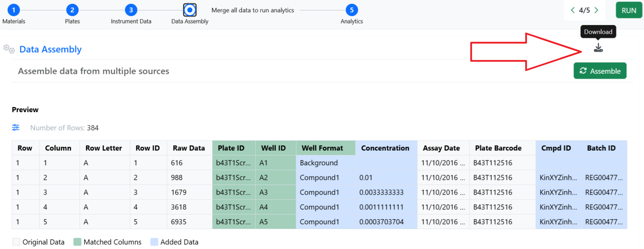644x249 pixels.
Task: Go to step 1 Materials
Action: (14, 10)
